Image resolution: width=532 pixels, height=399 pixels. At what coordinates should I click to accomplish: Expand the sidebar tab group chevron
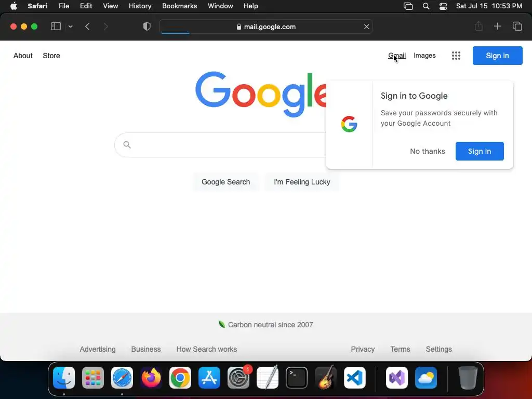tap(70, 26)
